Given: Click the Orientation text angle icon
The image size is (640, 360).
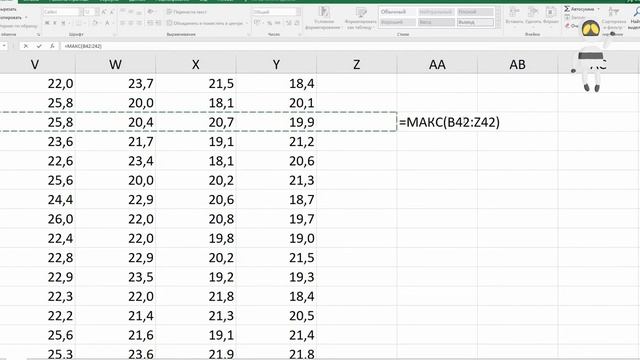Looking at the screenshot, I should pos(150,12).
